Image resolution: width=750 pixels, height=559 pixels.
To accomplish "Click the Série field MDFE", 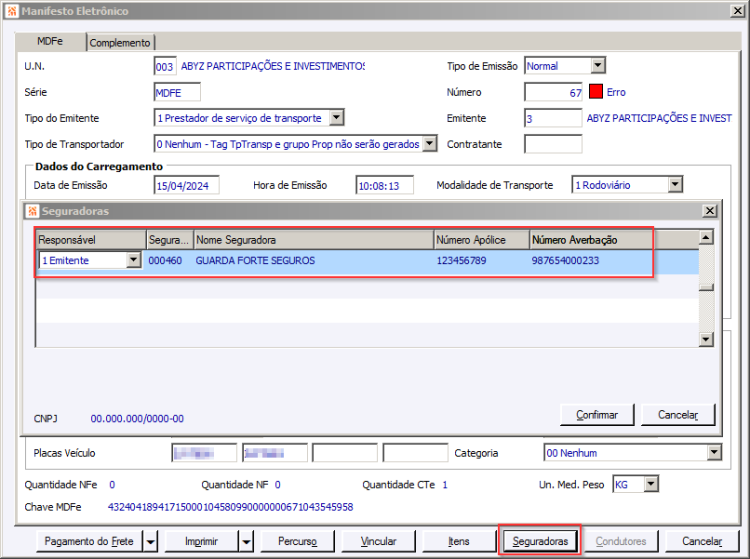I will pyautogui.click(x=177, y=92).
